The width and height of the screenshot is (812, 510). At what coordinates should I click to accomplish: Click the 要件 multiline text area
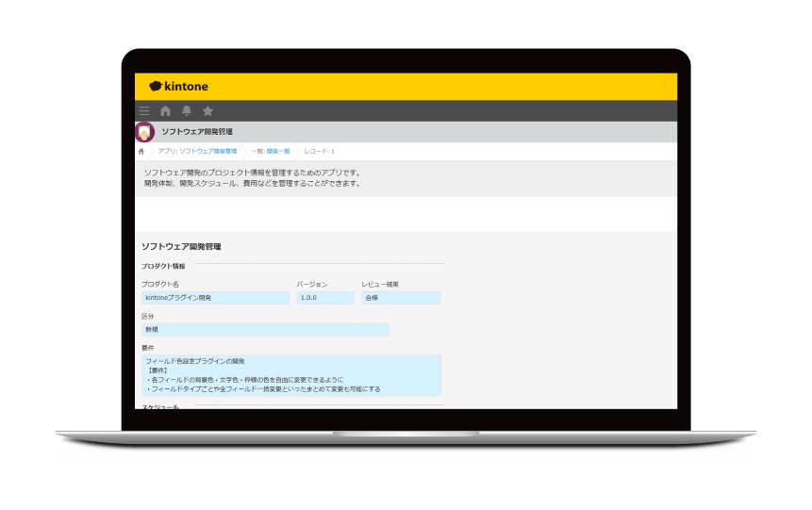coord(290,375)
